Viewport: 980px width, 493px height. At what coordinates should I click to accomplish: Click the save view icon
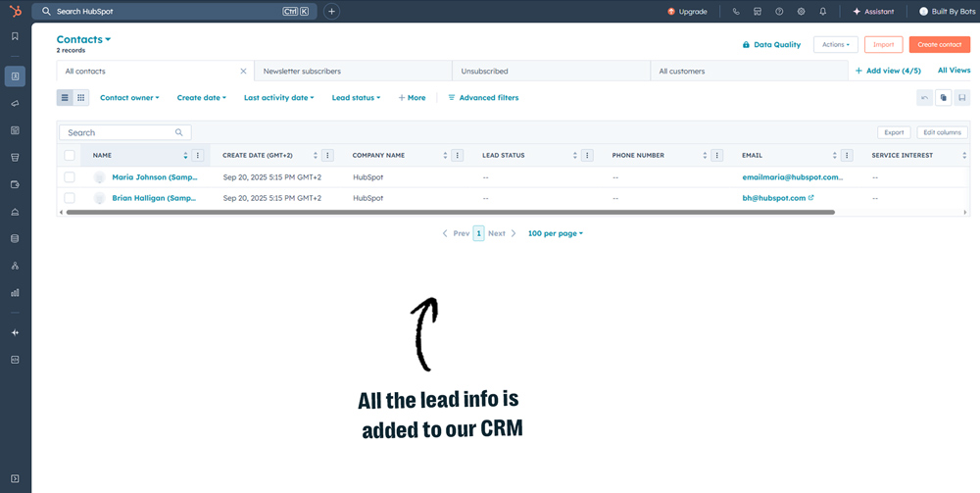(962, 97)
